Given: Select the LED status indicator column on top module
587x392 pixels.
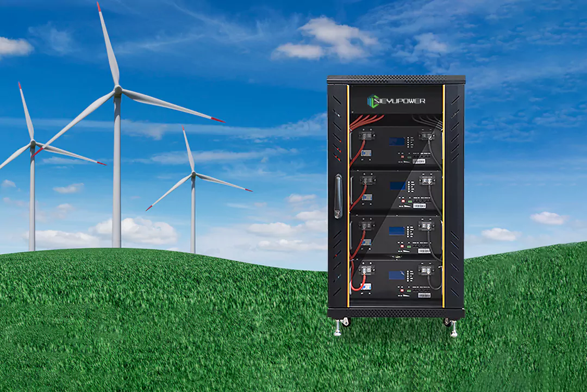Looking at the screenshot, I should tap(409, 141).
